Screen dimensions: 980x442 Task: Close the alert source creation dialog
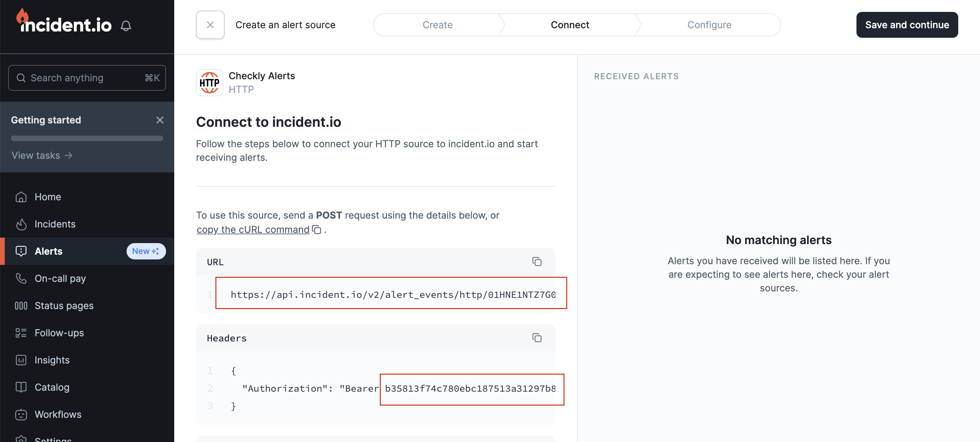(x=210, y=25)
